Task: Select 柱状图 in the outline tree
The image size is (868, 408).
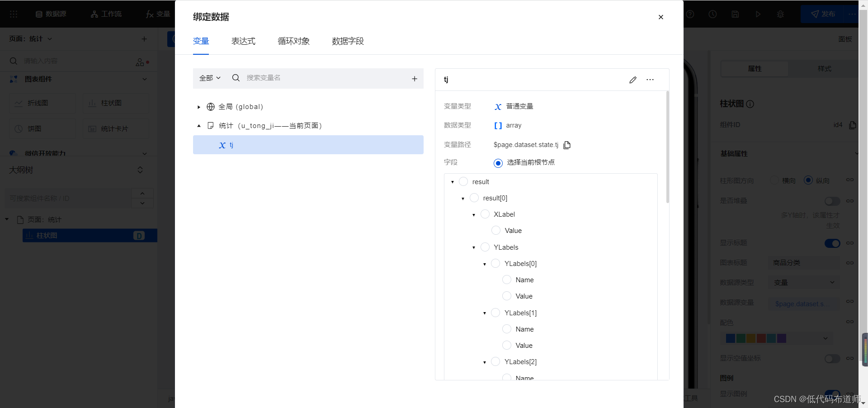Action: point(90,235)
